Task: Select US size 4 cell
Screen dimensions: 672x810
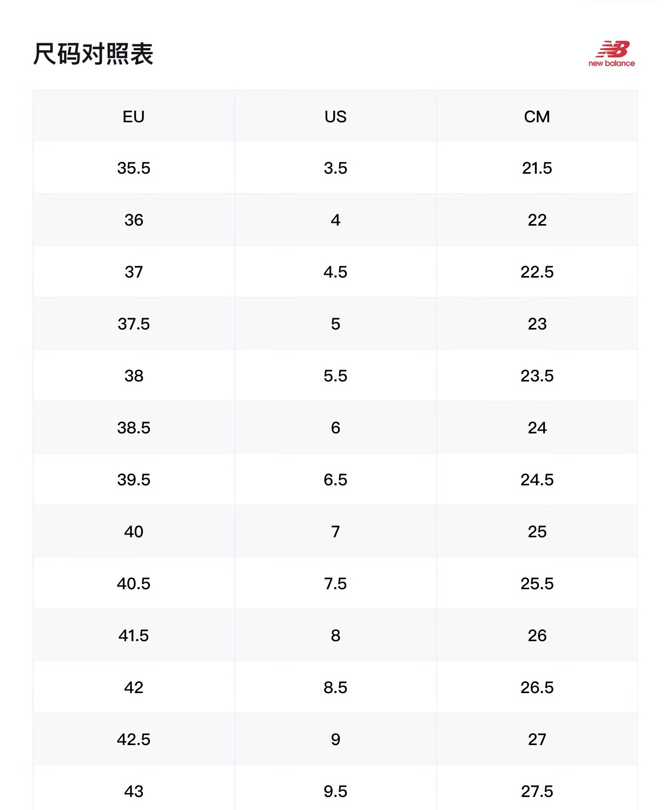Action: point(335,220)
